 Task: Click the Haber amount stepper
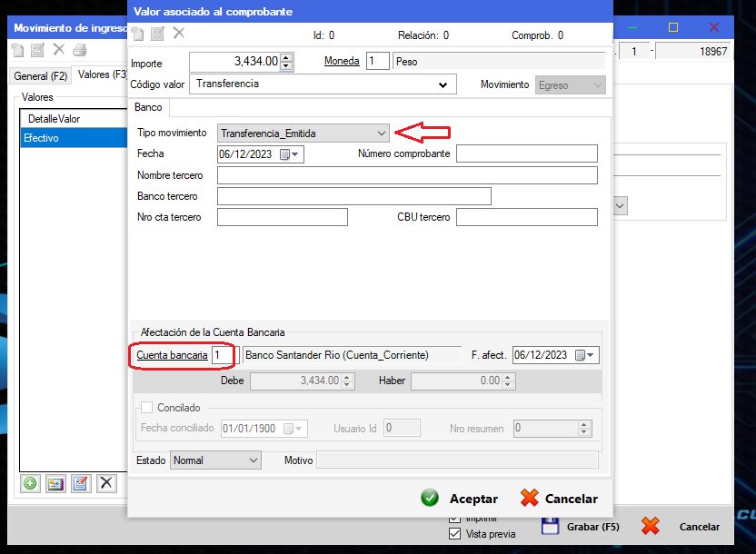coord(508,381)
